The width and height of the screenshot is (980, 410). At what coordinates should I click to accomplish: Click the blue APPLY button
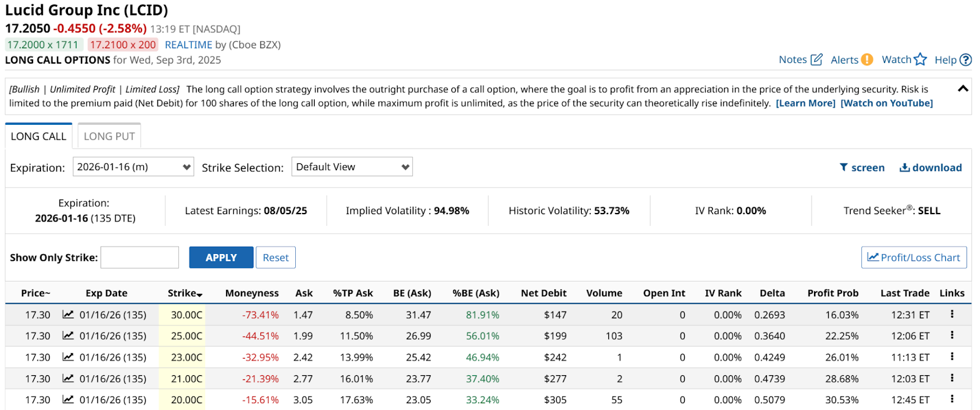tap(221, 258)
